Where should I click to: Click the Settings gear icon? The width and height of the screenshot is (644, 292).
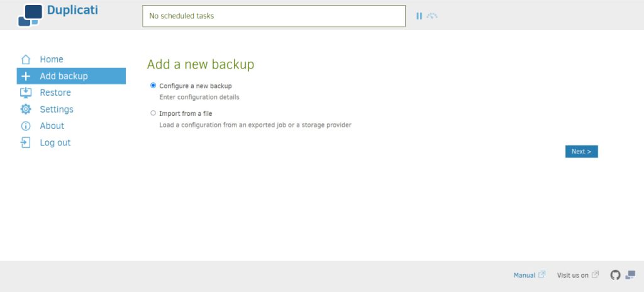[26, 109]
